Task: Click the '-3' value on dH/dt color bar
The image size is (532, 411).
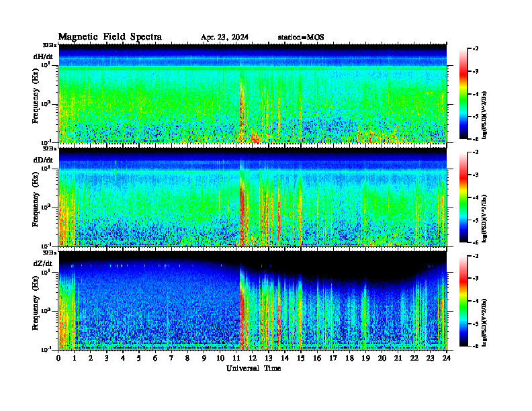Action: click(476, 71)
